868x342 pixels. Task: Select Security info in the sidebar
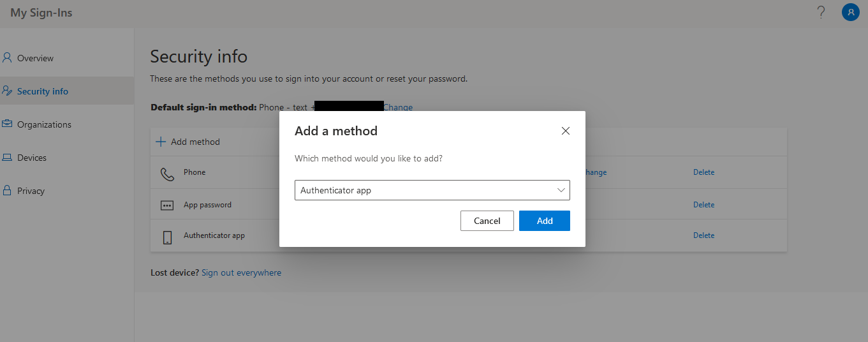click(x=67, y=91)
